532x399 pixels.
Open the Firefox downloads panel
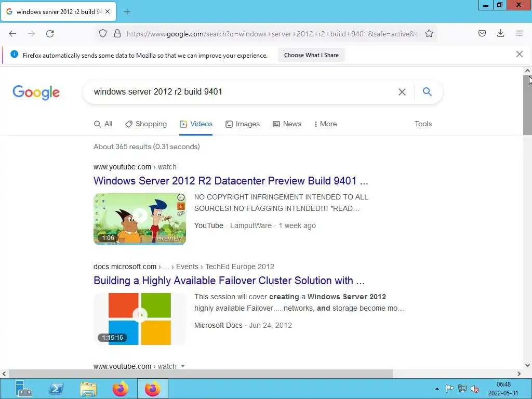click(500, 33)
